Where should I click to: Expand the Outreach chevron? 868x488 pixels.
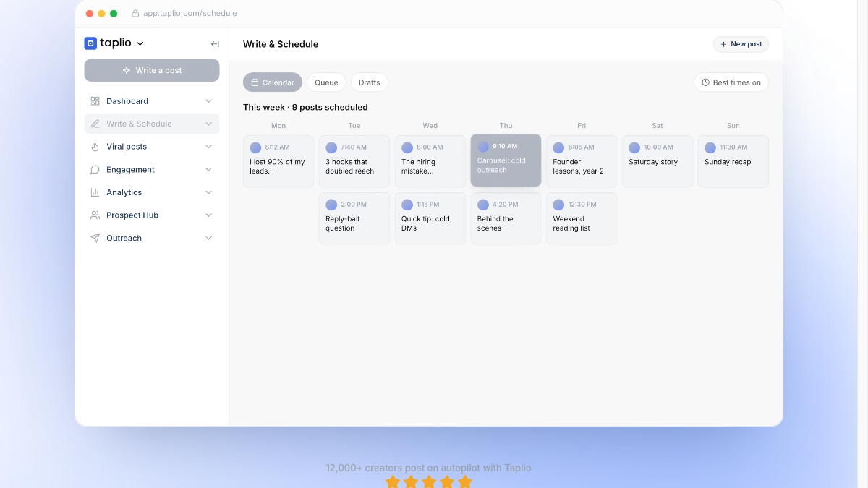(x=209, y=238)
